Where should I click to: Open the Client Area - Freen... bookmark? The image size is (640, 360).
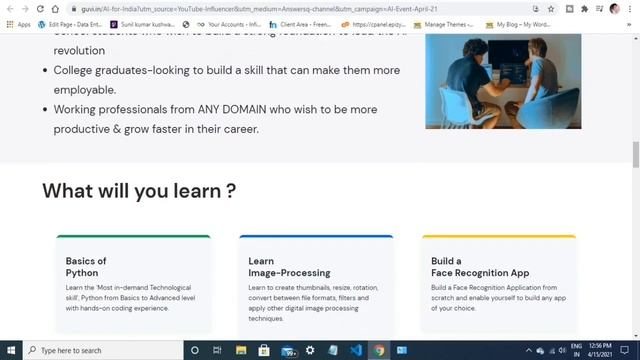pos(300,24)
